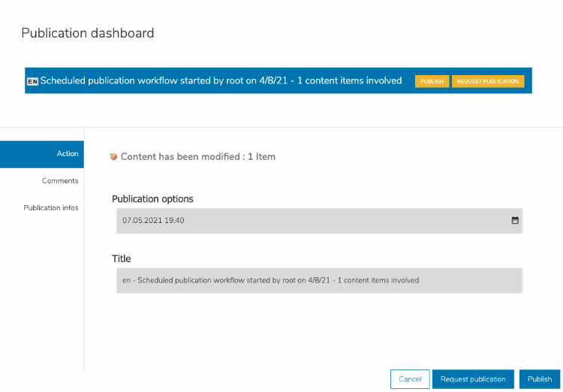The height and width of the screenshot is (392, 563).
Task: Click the Title field label
Action: tap(122, 258)
